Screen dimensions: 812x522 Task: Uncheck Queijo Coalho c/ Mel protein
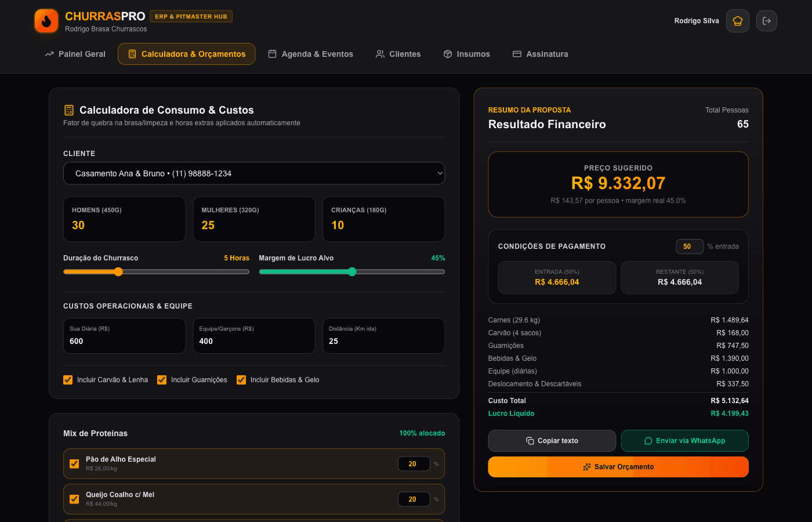click(x=74, y=499)
